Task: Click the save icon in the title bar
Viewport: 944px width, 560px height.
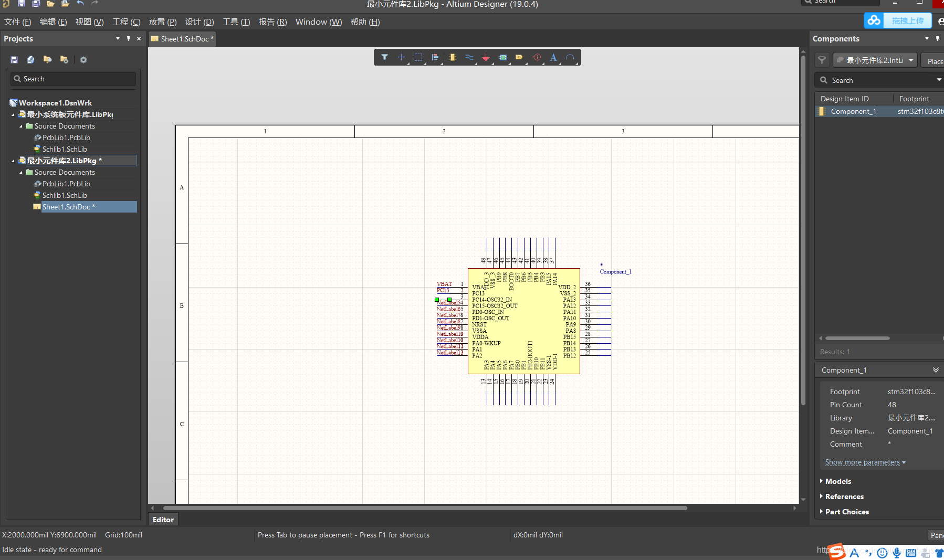Action: [x=22, y=3]
